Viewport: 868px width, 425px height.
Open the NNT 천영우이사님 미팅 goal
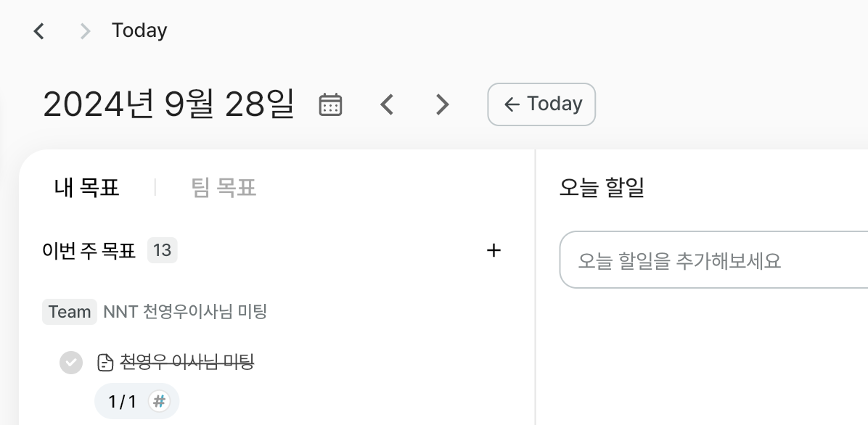coord(185,312)
